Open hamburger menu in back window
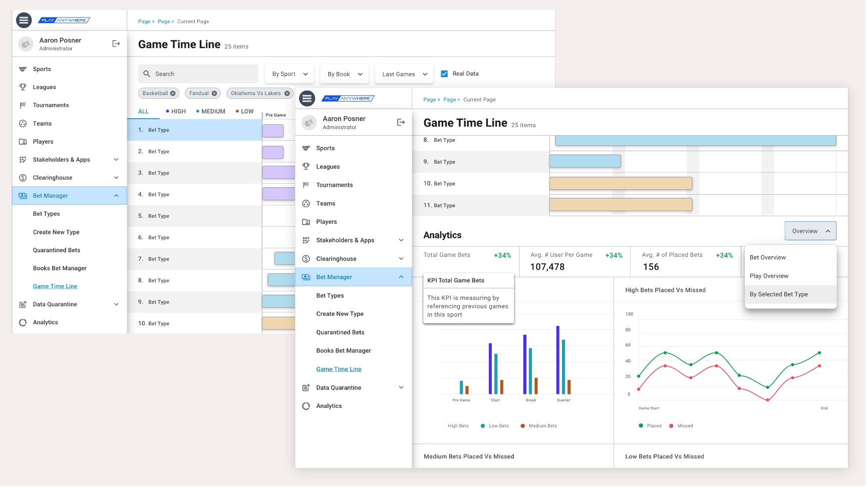This screenshot has height=489, width=868. click(24, 20)
